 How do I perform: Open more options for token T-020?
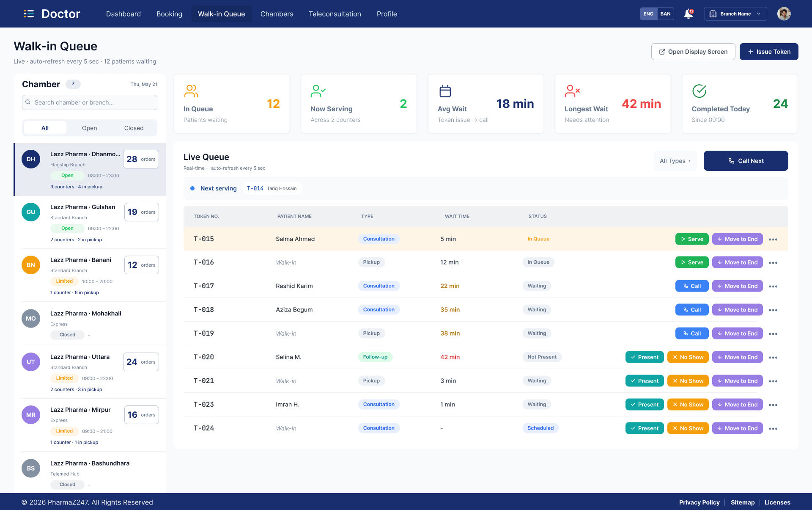coord(773,358)
